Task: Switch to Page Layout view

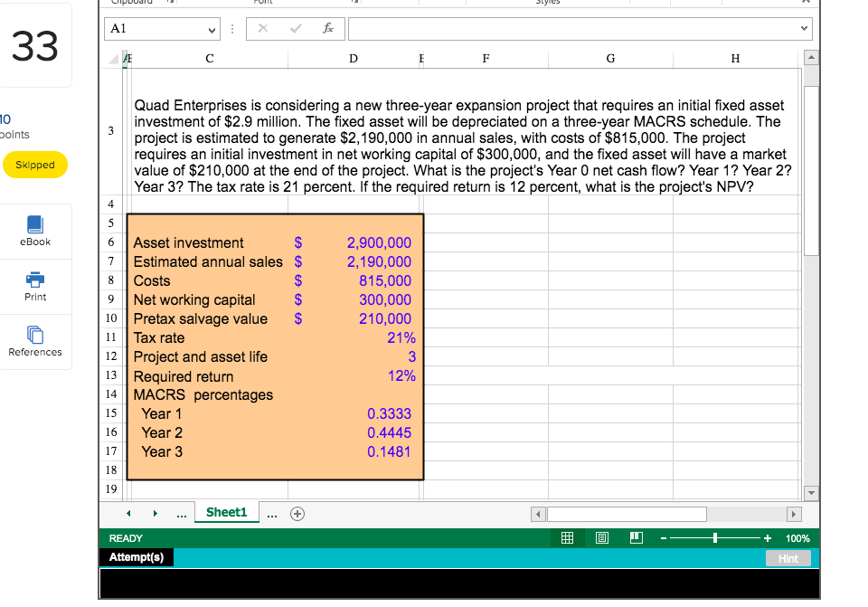Action: (602, 537)
